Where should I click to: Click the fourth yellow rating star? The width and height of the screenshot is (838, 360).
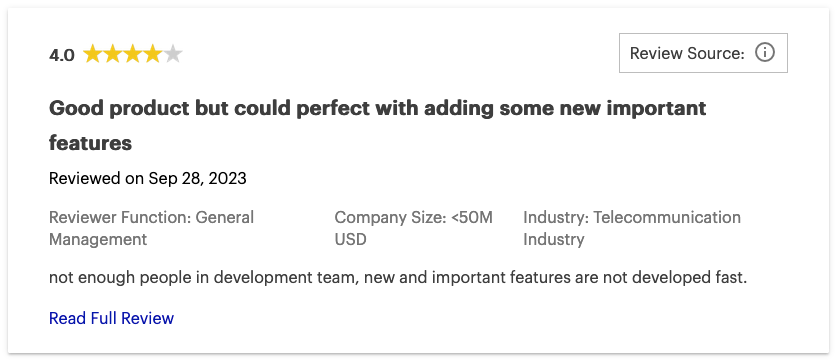click(153, 54)
